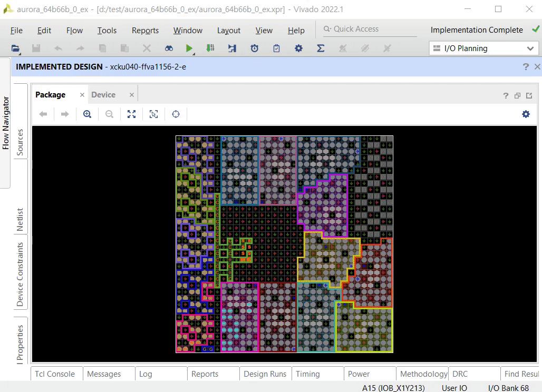Click the clipboard check report icon
The image size is (542, 392).
[x=276, y=48]
